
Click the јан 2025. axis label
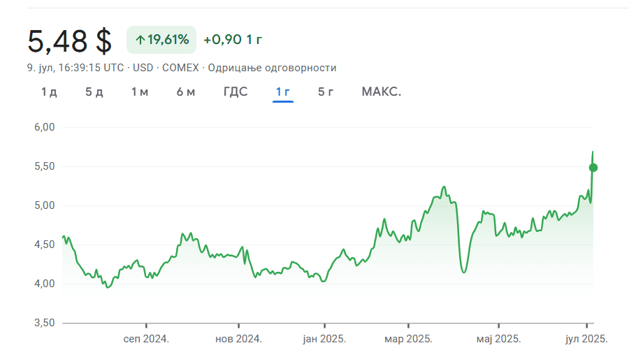(324, 339)
